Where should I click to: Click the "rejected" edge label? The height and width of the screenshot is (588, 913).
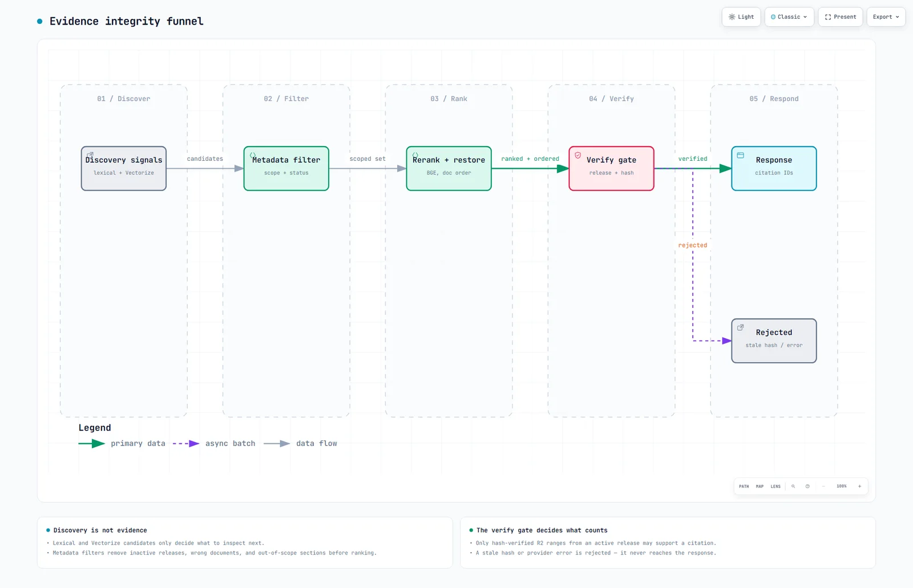[x=693, y=245]
